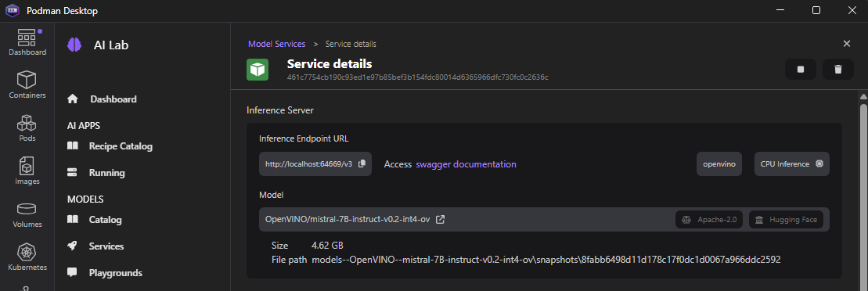
Task: Click the Podman Desktop title bar logo
Action: 13,10
